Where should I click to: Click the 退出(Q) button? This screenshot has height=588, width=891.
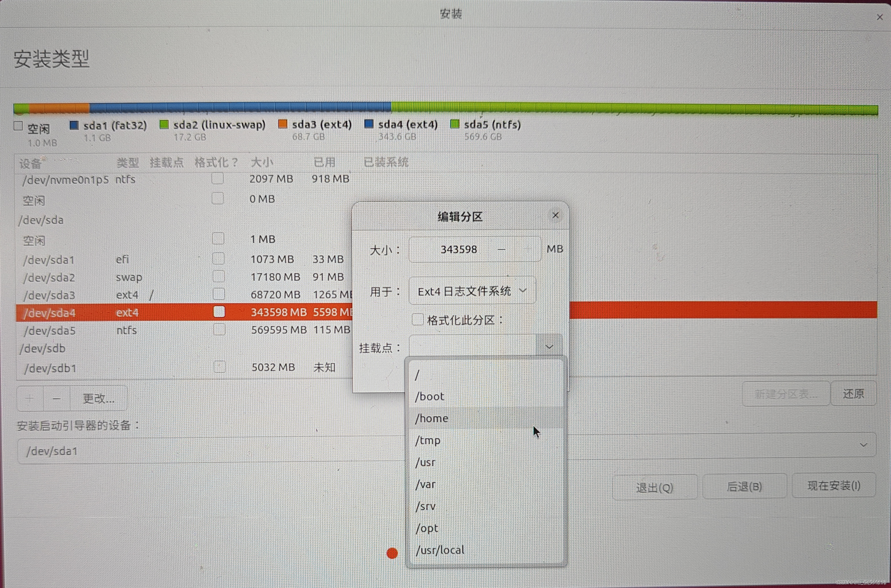655,487
